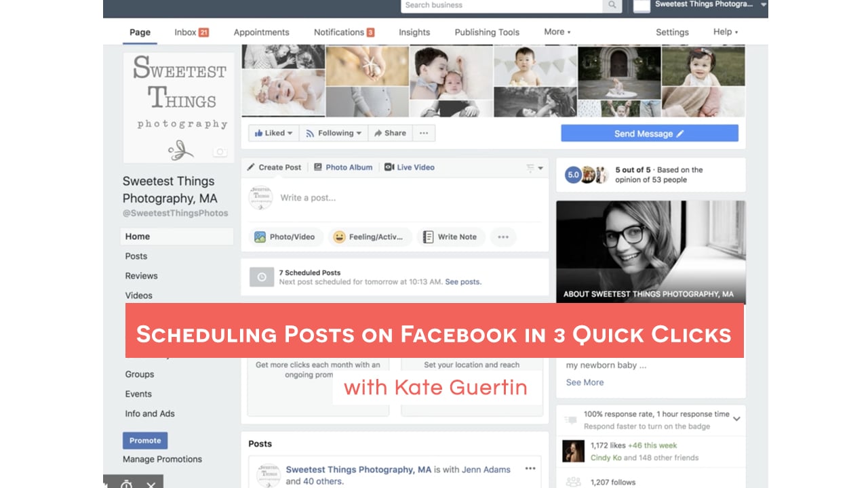Click the @SweetestThingsPhotos handle

point(175,213)
